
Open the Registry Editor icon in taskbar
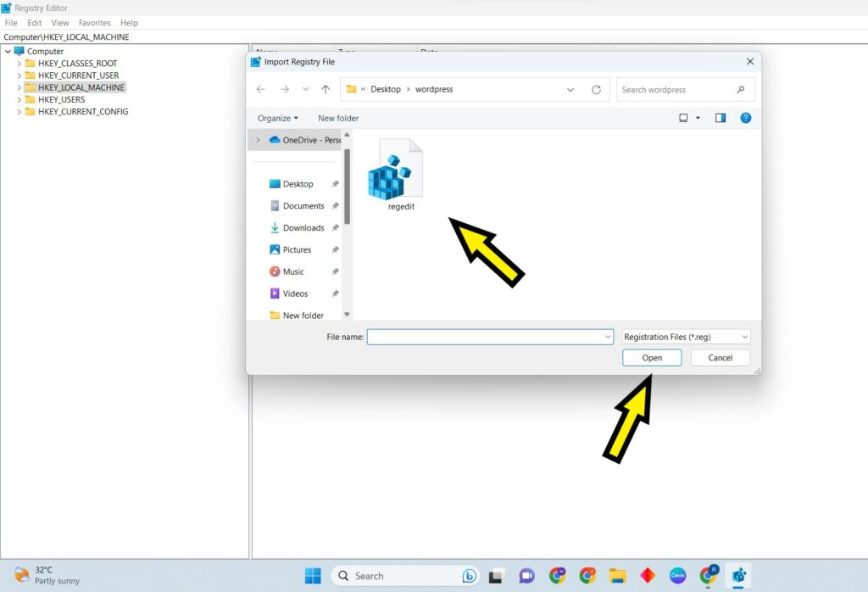point(738,575)
